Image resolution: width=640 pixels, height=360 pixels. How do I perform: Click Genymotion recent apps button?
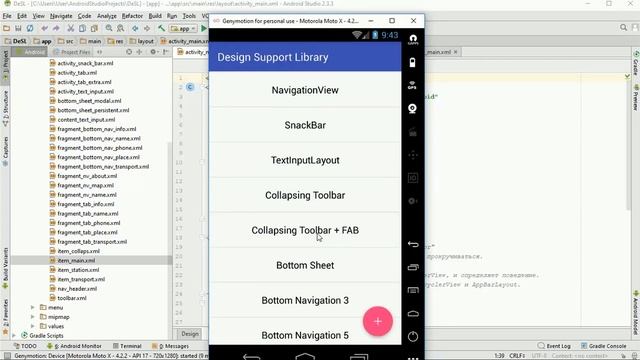413,267
